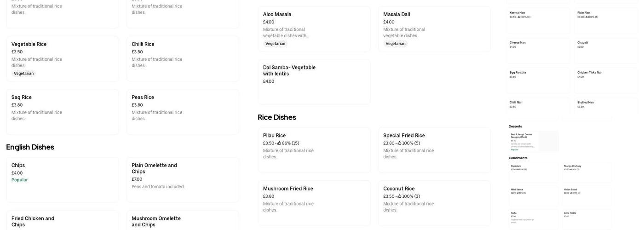Select the Chilli Rice menu item
Image resolution: width=644 pixels, height=230 pixels.
[x=183, y=59]
